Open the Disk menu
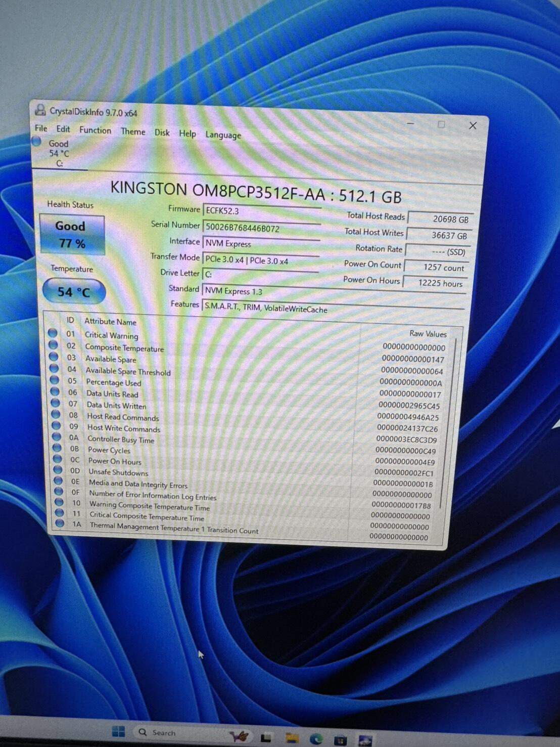 [x=162, y=133]
